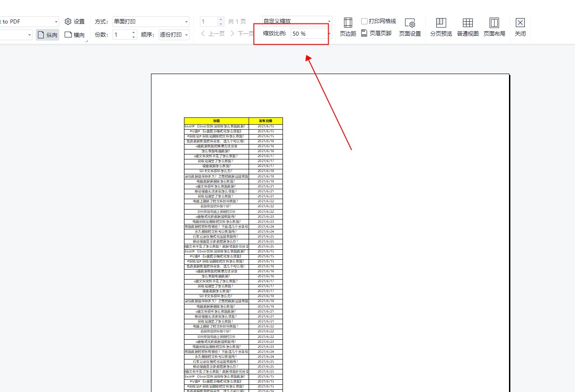
Task: Switch to 分页预览 page break preview
Action: point(441,27)
